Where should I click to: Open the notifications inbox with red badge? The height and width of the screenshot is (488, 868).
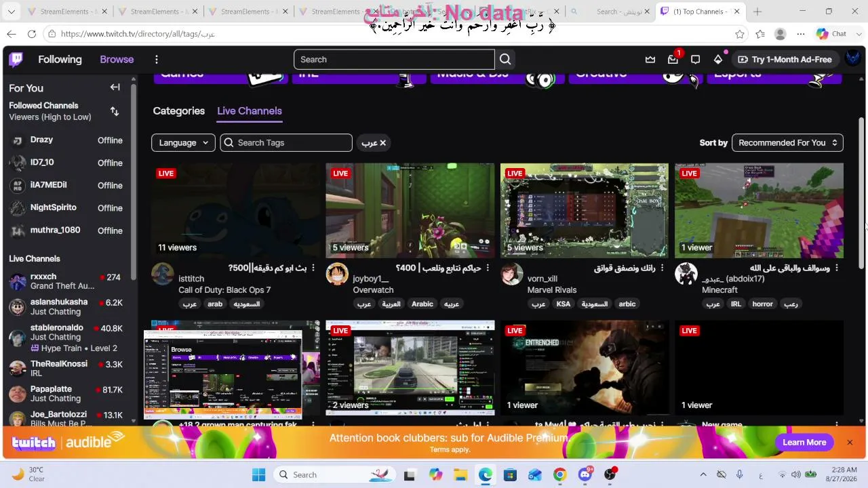coord(673,60)
